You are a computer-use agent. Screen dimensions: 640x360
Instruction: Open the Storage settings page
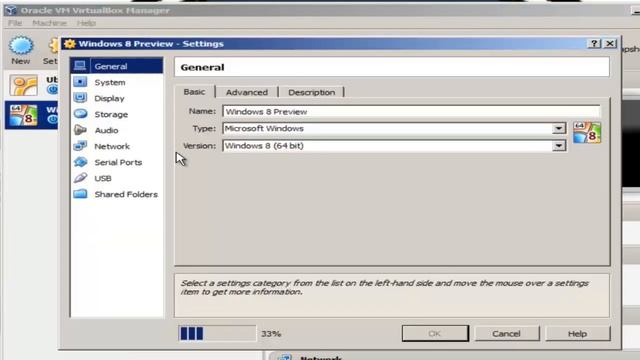(x=111, y=114)
